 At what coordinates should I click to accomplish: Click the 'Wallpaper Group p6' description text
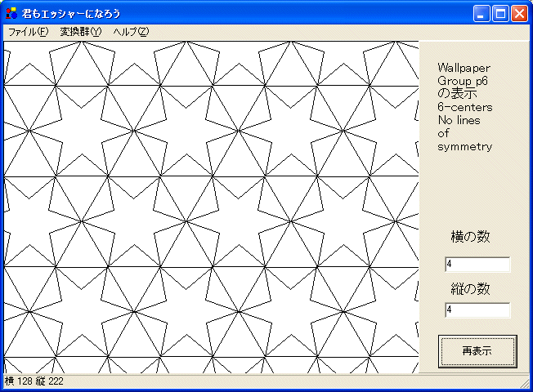click(x=464, y=74)
